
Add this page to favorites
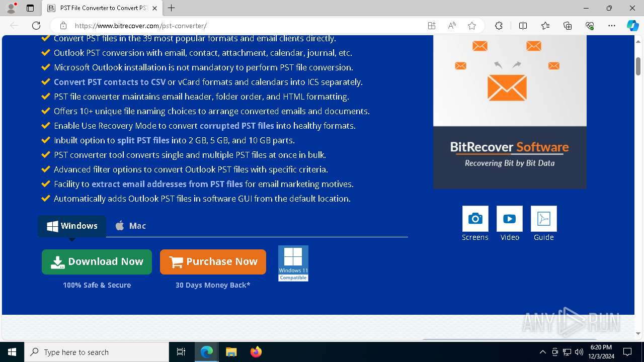point(471,26)
